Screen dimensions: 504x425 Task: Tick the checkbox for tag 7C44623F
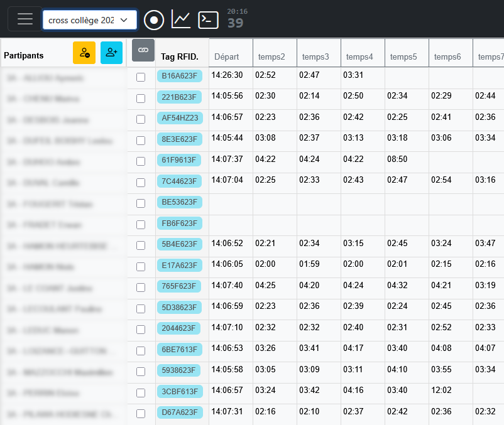(x=141, y=182)
